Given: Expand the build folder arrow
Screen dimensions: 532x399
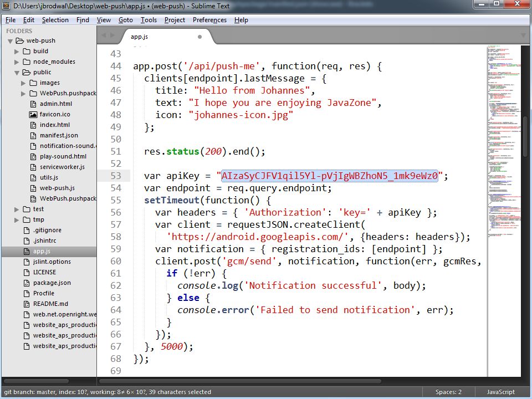Looking at the screenshot, I should (x=17, y=52).
